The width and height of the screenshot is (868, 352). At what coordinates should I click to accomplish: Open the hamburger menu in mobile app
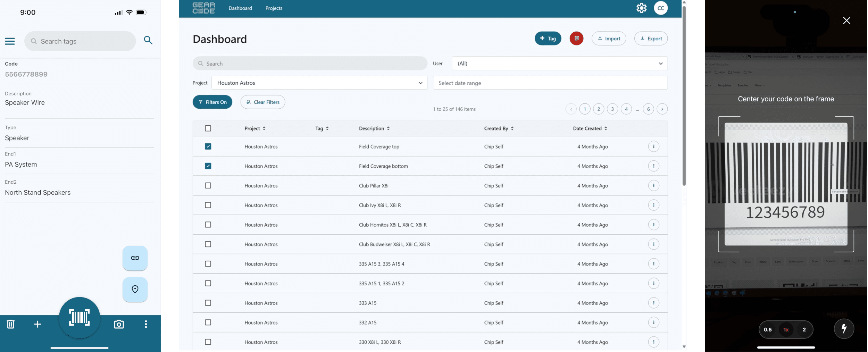point(10,41)
